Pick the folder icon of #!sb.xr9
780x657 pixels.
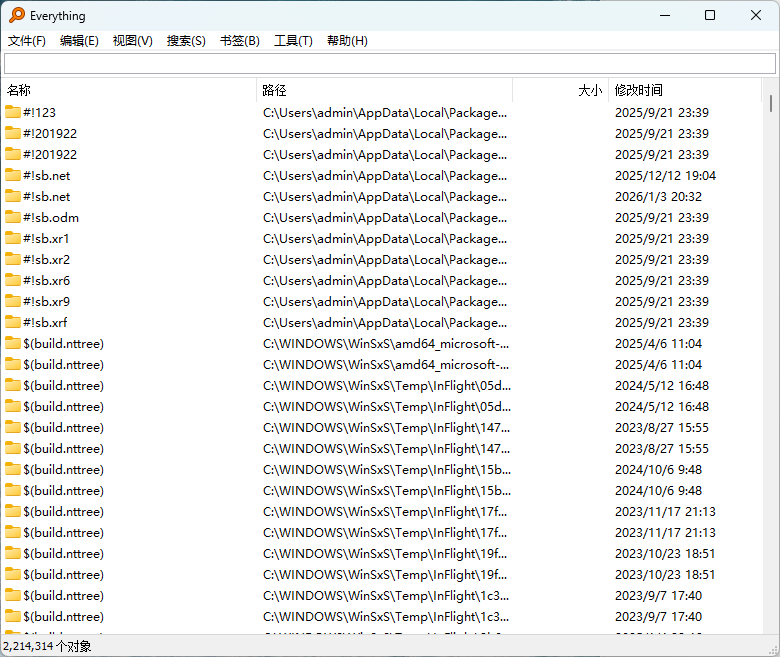pyautogui.click(x=13, y=301)
